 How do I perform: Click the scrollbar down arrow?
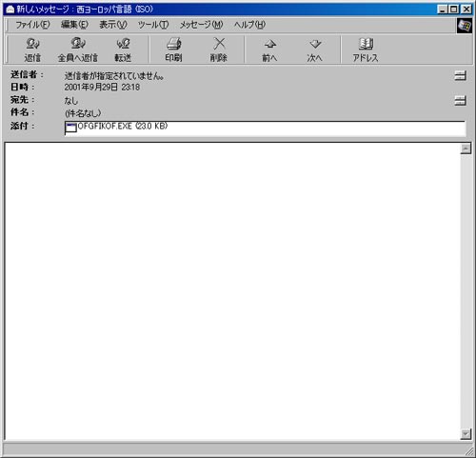pos(466,434)
